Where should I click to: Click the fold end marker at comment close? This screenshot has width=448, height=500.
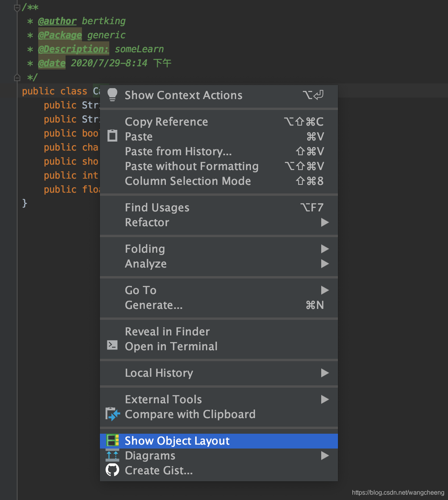coord(17,78)
